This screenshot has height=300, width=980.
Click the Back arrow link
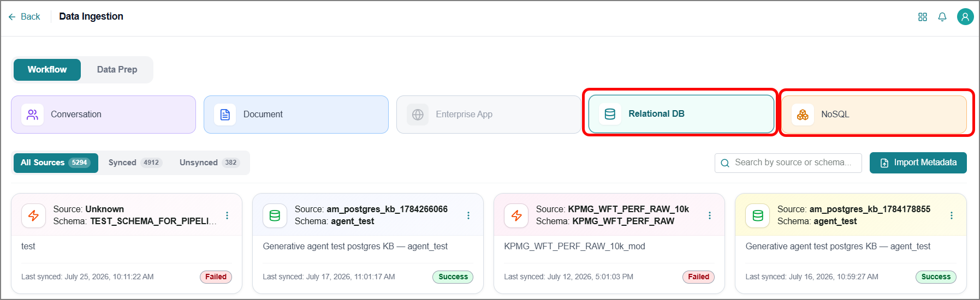coord(25,17)
